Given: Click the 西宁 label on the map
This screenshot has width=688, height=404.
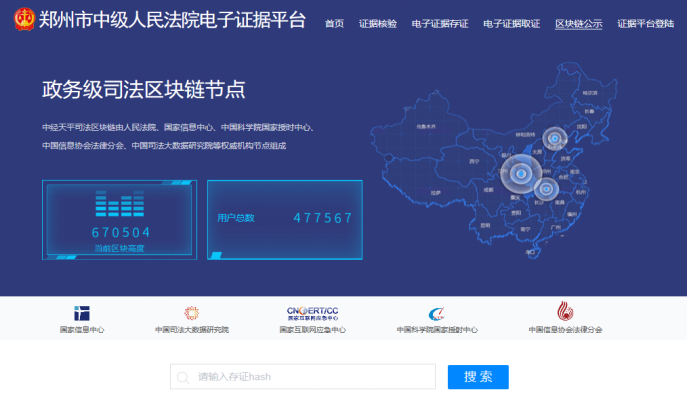Looking at the screenshot, I should point(474,161).
